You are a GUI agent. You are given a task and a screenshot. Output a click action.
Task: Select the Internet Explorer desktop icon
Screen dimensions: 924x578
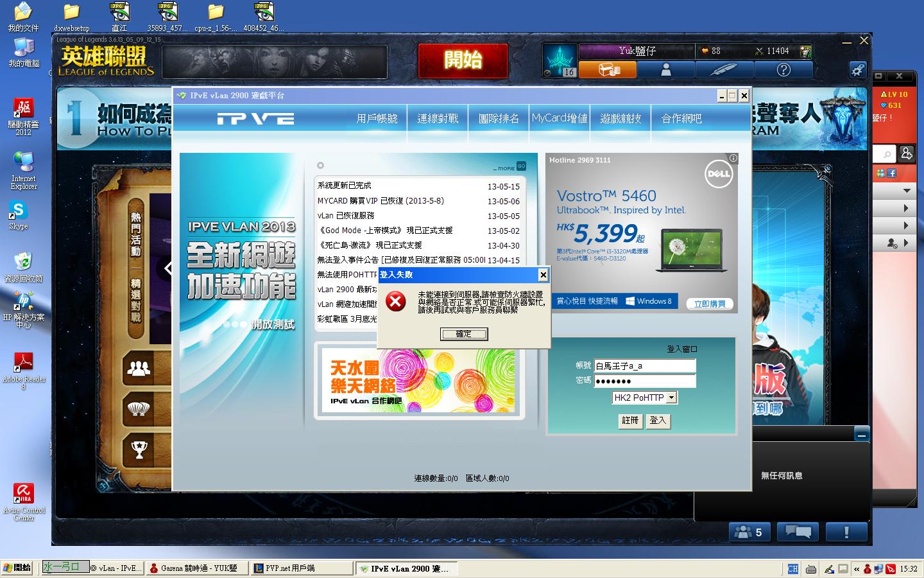click(x=24, y=170)
